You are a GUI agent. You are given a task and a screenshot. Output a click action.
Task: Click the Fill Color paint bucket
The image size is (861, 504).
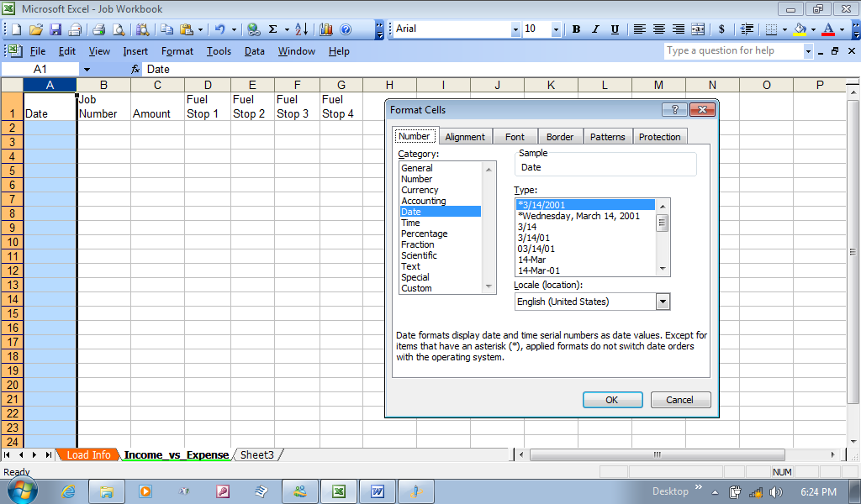click(800, 29)
